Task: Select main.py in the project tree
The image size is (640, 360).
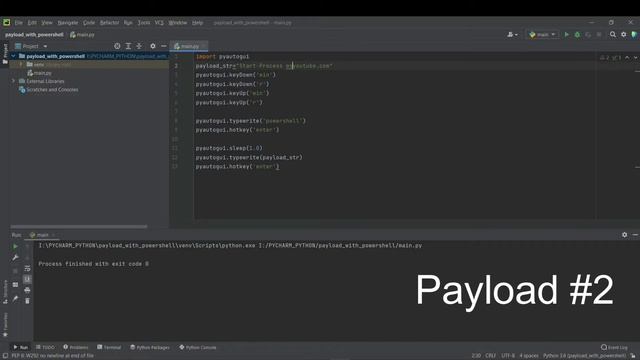Action: click(x=40, y=73)
